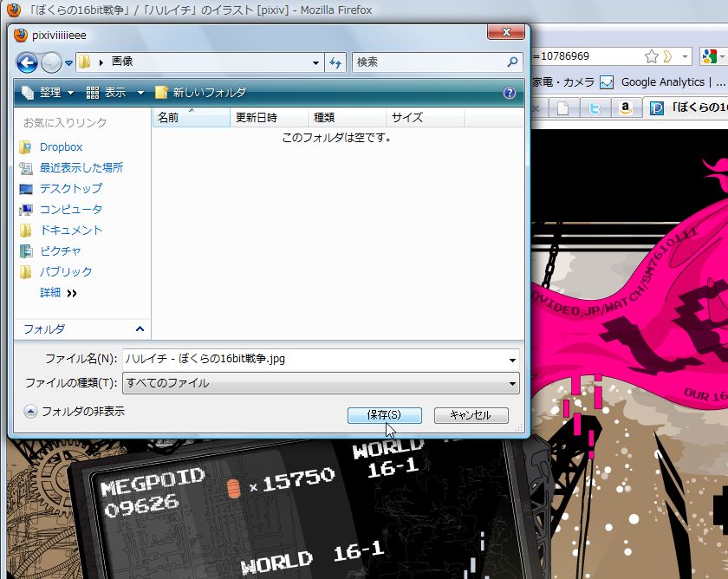Collapse folders with フォルダの非表示

pos(75,412)
